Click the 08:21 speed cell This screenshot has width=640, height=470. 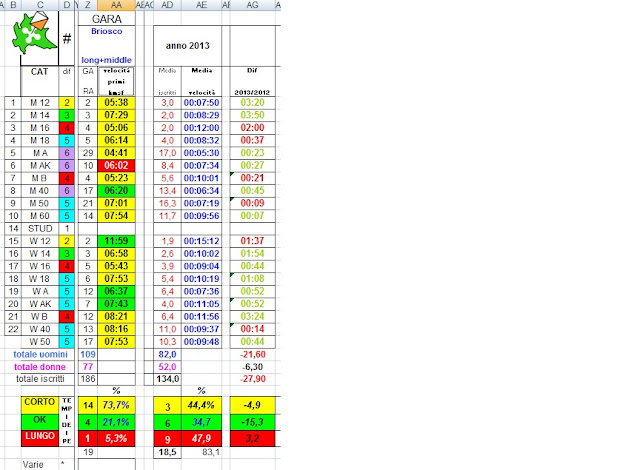116,317
